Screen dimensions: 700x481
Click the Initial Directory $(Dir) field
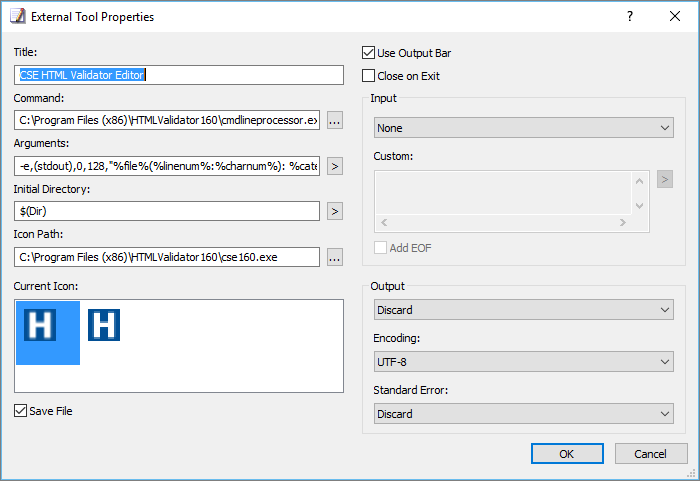(167, 211)
